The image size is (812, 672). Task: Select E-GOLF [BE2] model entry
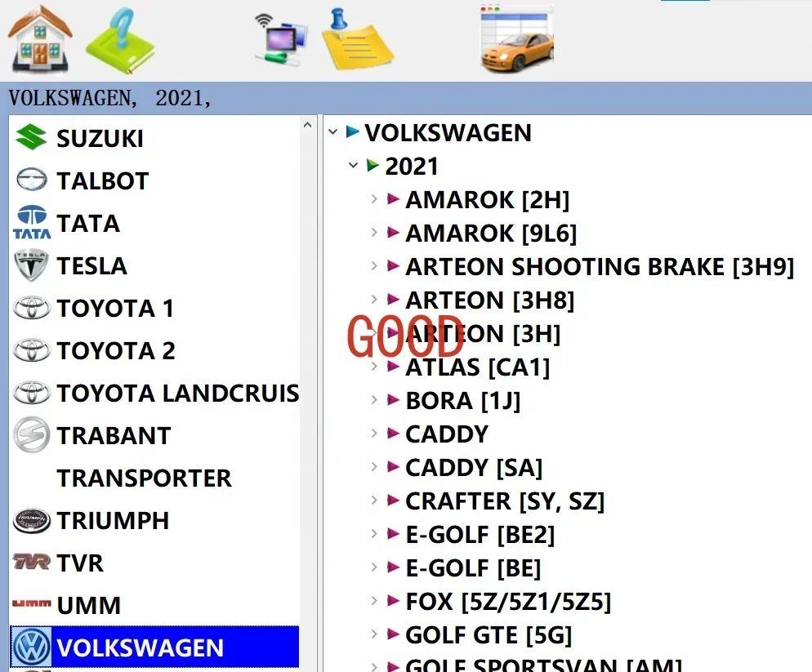(x=480, y=534)
